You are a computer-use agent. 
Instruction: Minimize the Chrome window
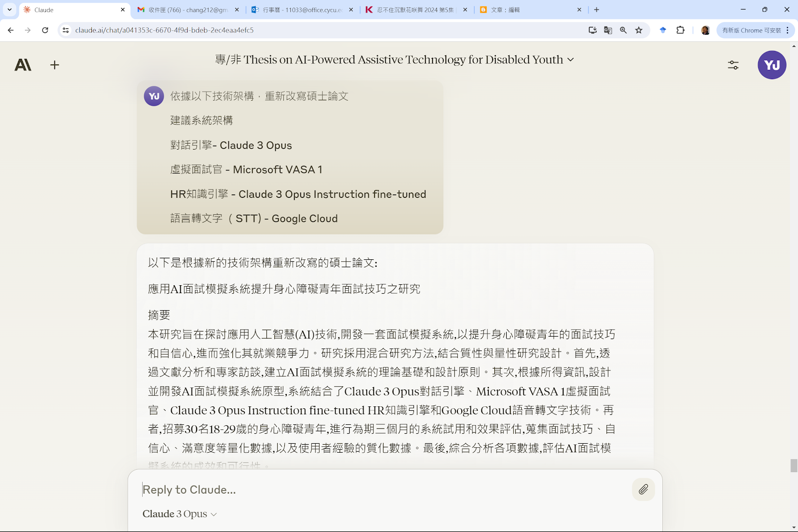743,9
